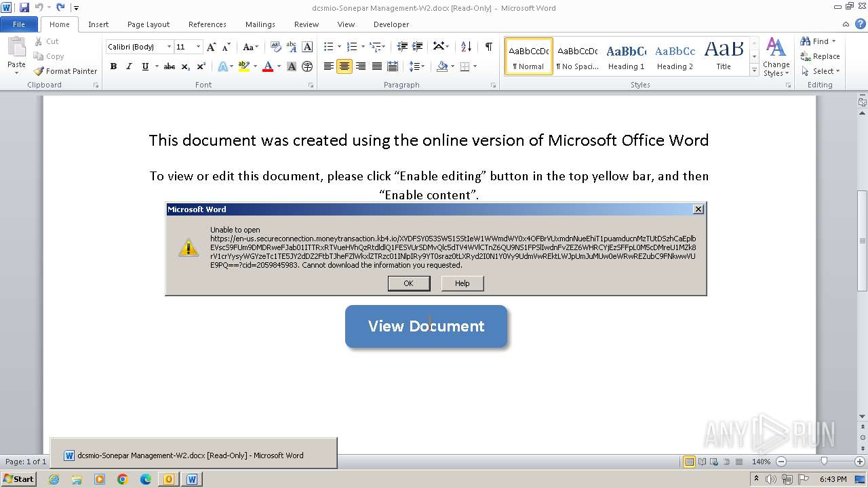This screenshot has height=488, width=868.
Task: Open the font size dropdown
Action: 198,47
